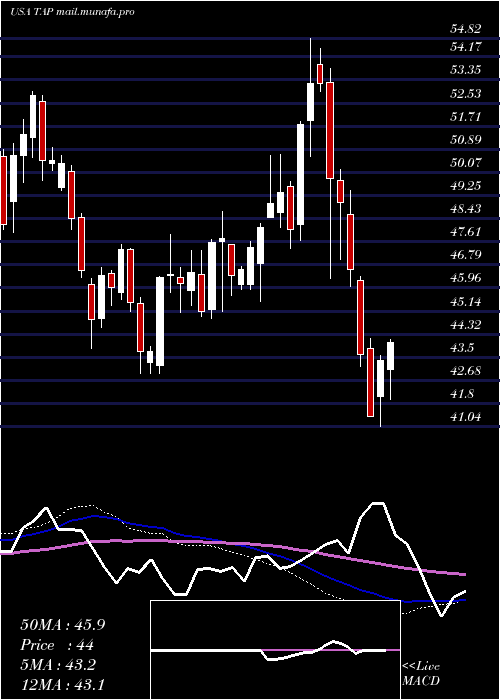Click the 50.07 price axis label
The width and height of the screenshot is (500, 700).
(466, 162)
